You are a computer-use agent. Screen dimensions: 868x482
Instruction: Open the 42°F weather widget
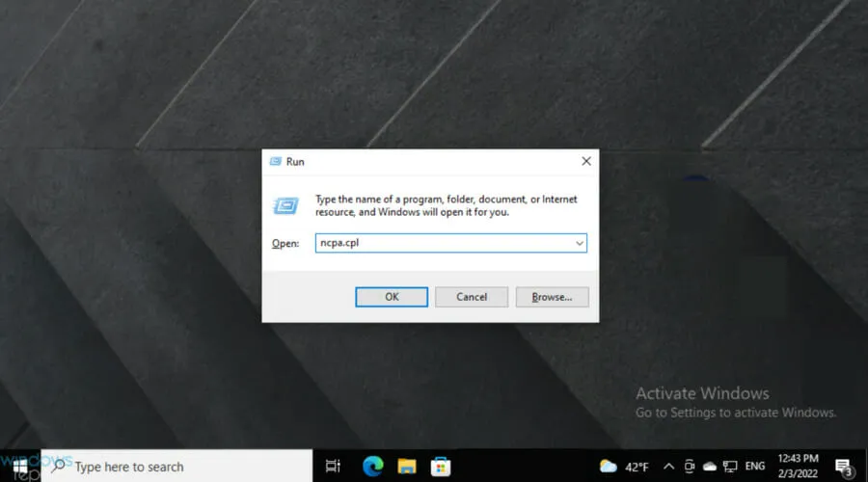[x=624, y=467]
